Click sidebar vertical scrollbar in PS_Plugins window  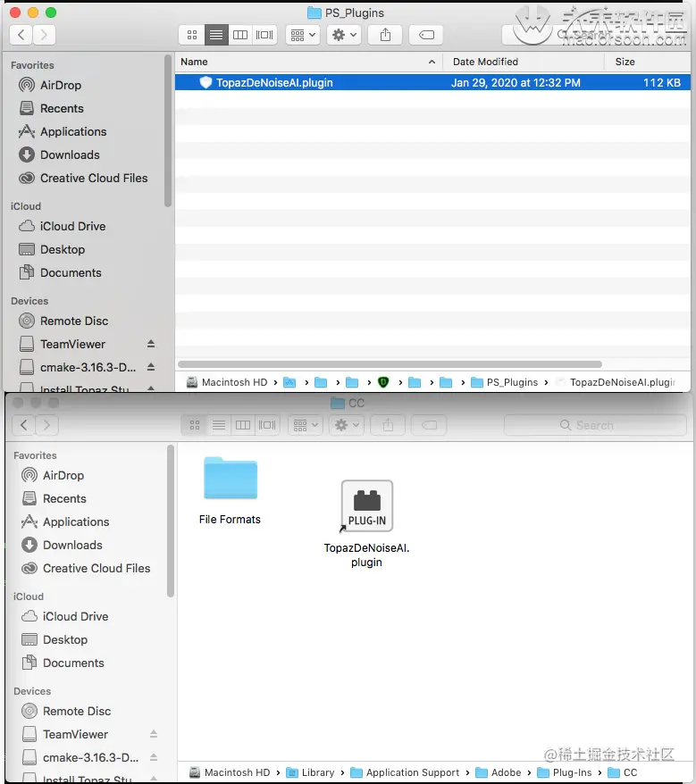[168, 131]
